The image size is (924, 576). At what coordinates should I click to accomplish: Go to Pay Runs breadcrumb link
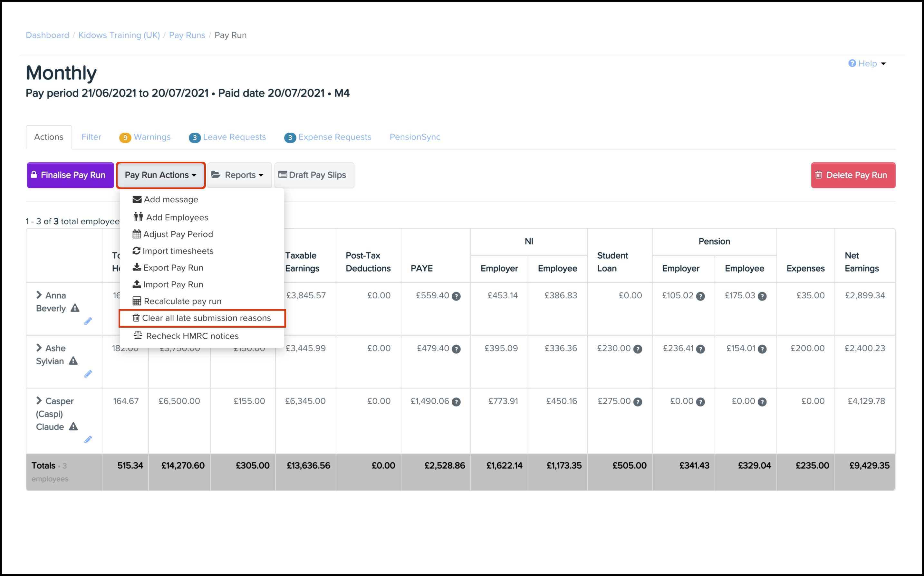(187, 35)
